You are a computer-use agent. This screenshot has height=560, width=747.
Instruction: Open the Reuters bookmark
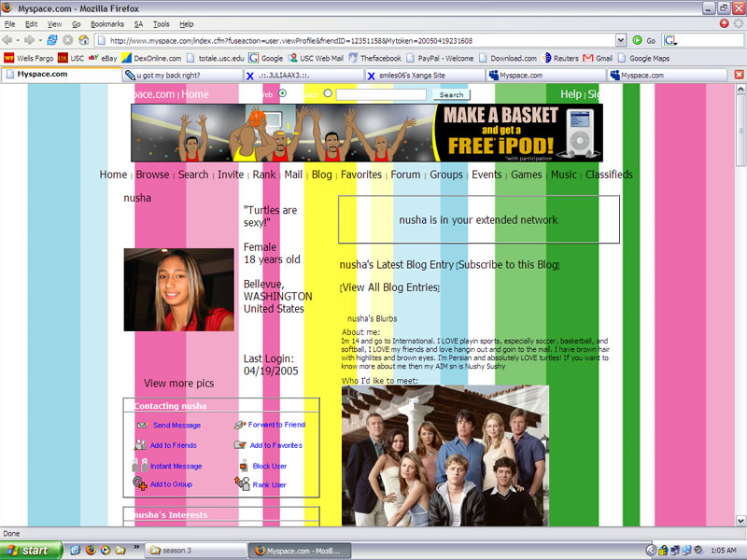560,58
